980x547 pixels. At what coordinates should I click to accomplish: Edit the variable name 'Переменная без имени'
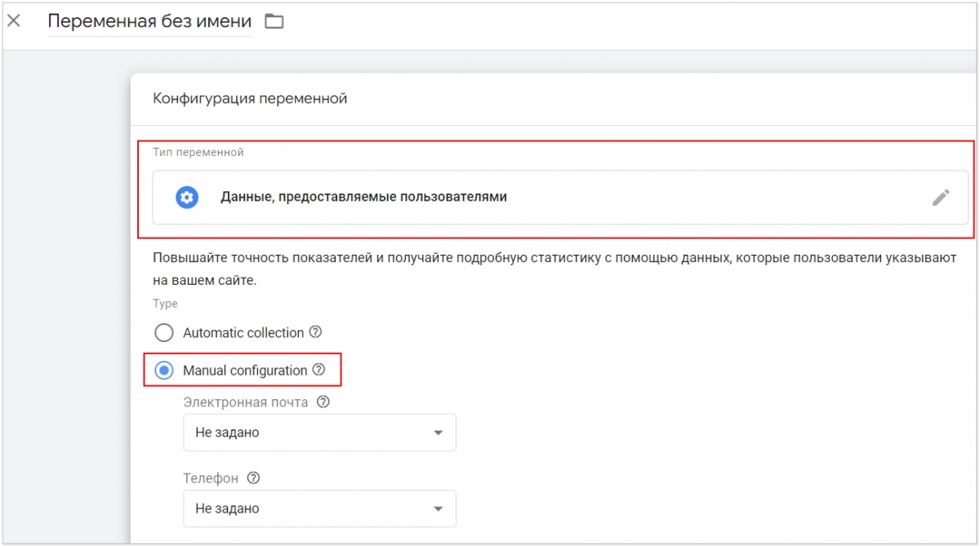149,21
